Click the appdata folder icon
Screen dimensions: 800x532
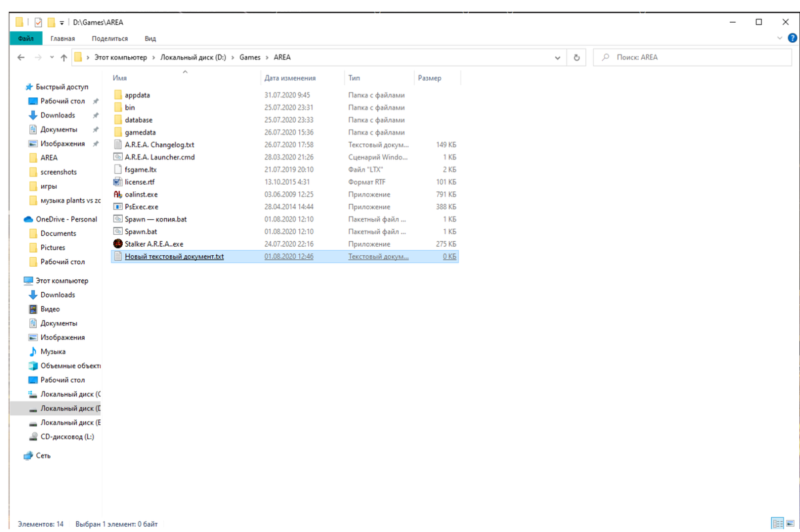point(118,95)
